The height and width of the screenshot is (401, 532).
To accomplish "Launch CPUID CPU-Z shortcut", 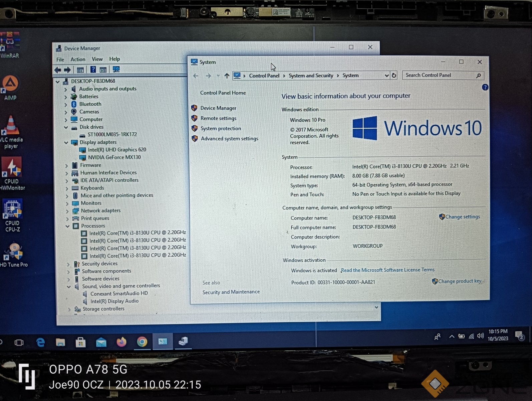I will (x=12, y=216).
